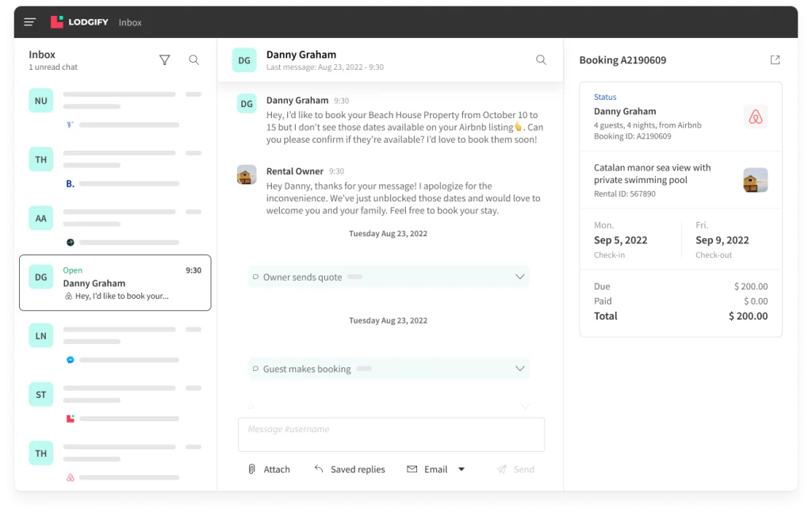Click the Airbnb icon in booking status
This screenshot has width=812, height=513.
click(x=755, y=117)
